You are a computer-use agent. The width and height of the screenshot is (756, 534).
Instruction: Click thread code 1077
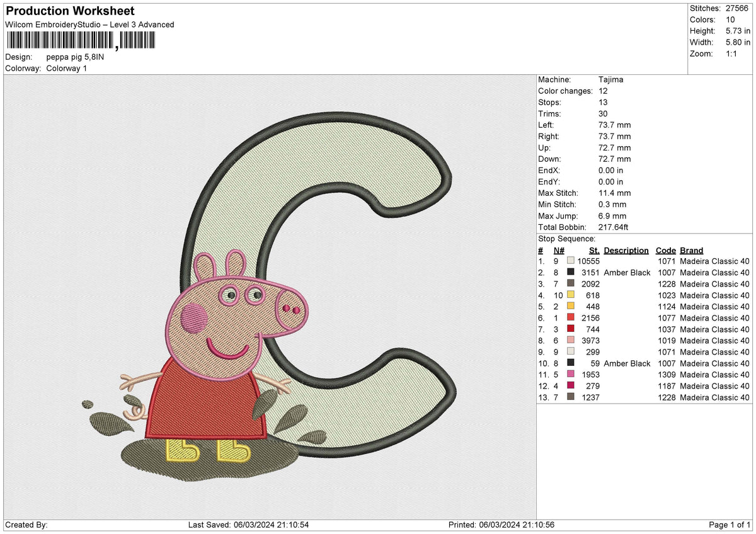(x=667, y=318)
